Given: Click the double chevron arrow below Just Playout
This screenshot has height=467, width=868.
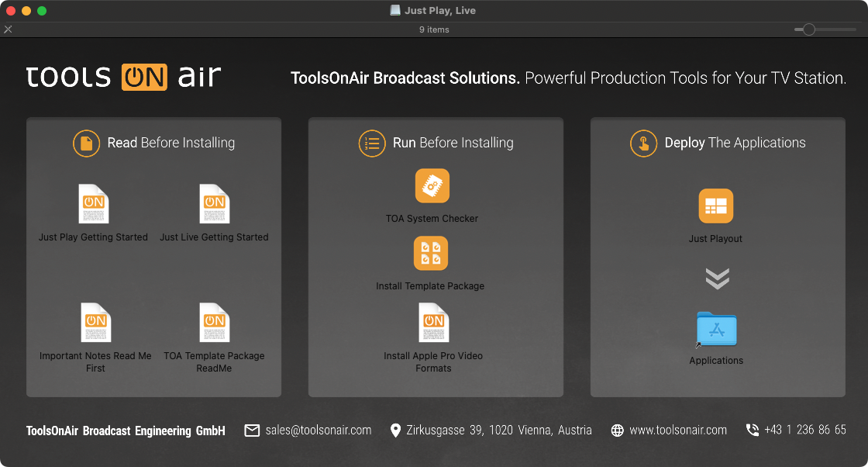Looking at the screenshot, I should [718, 278].
